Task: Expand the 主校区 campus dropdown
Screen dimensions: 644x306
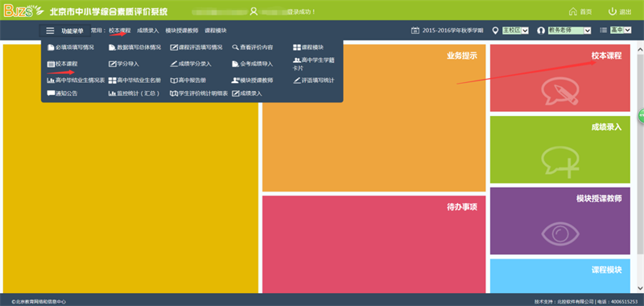Action: [x=515, y=30]
